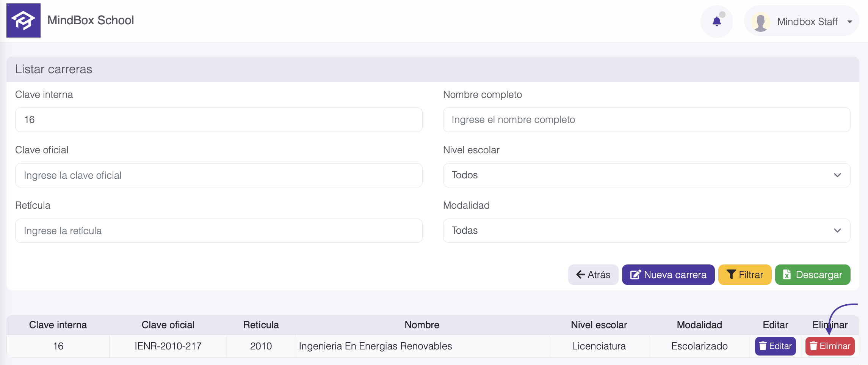Image resolution: width=868 pixels, height=365 pixels.
Task: Edit the Ingenieria En Energias Renovables row
Action: 775,346
